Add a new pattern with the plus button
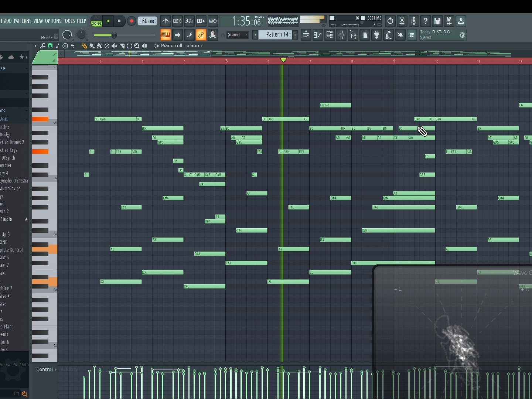The image size is (532, 399). point(295,35)
